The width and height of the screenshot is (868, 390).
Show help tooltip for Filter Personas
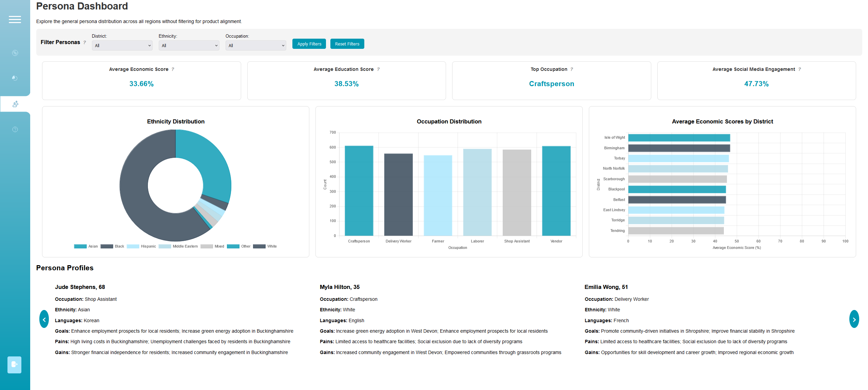tap(85, 42)
